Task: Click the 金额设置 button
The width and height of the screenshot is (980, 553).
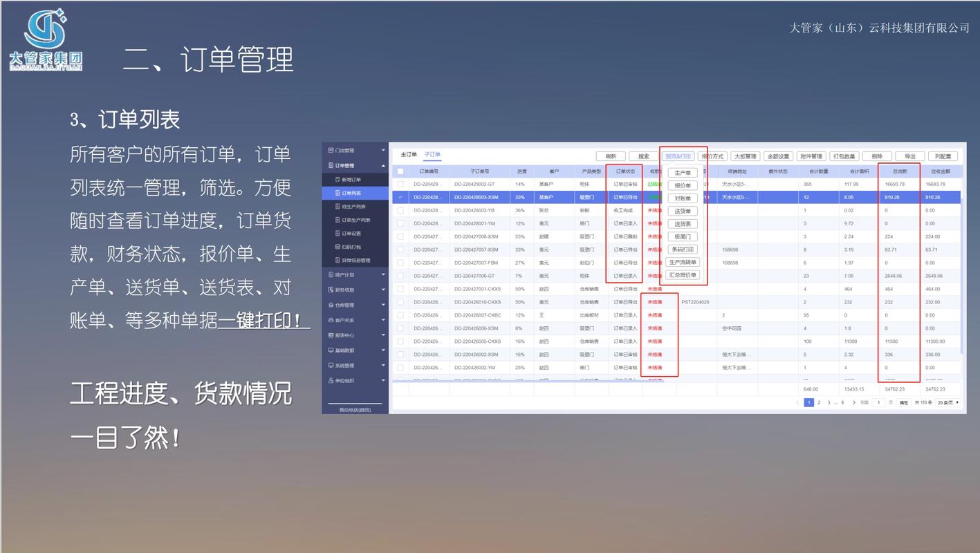Action: click(779, 156)
